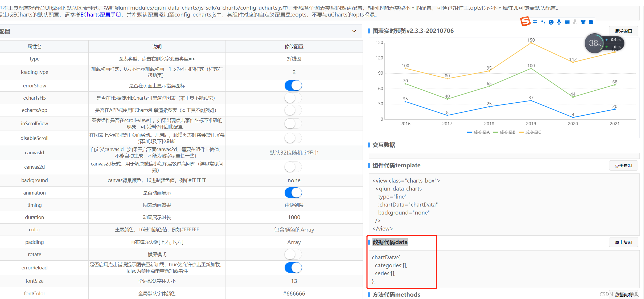Image resolution: width=644 pixels, height=299 pixels.
Task: Edit the fontSize value 13
Action: coord(294,281)
